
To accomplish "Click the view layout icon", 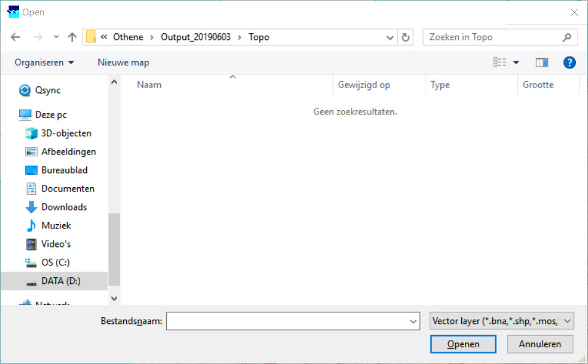I will point(499,62).
